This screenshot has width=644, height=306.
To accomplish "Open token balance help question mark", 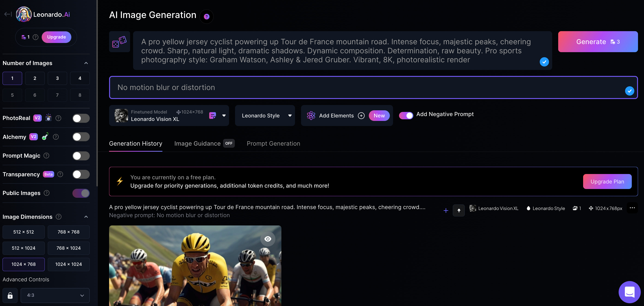I will point(36,37).
